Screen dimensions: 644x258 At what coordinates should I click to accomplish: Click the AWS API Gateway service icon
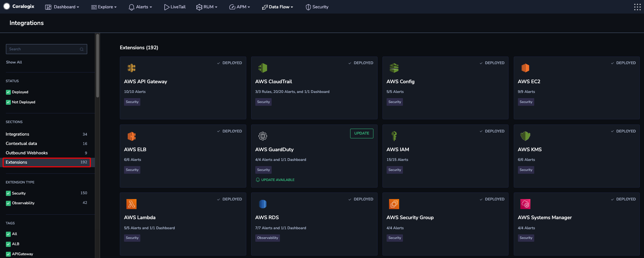pyautogui.click(x=131, y=68)
